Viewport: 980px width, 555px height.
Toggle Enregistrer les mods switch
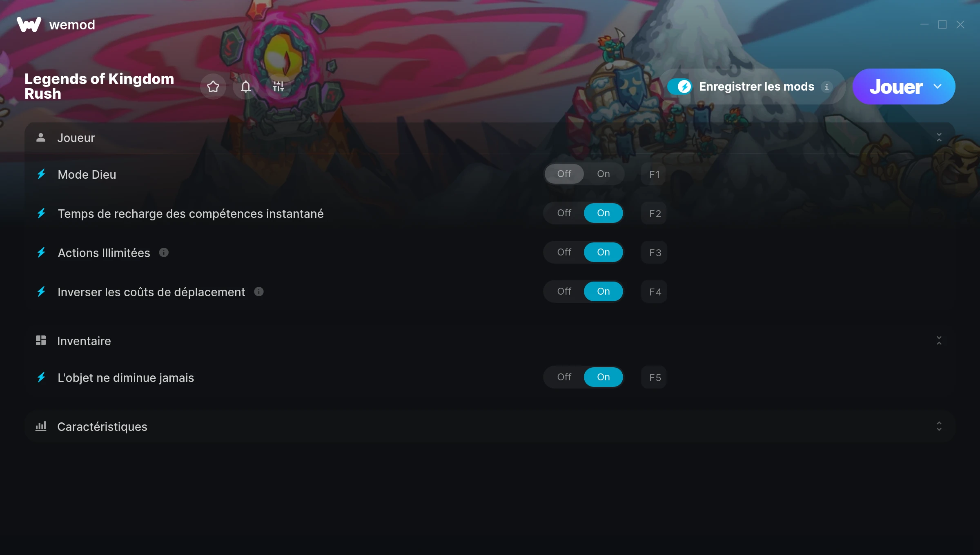pyautogui.click(x=679, y=87)
